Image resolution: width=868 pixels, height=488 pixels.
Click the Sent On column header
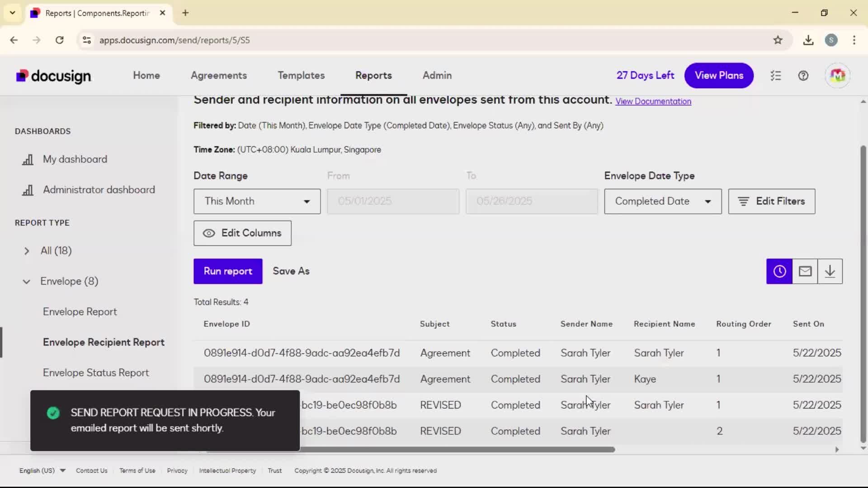808,324
